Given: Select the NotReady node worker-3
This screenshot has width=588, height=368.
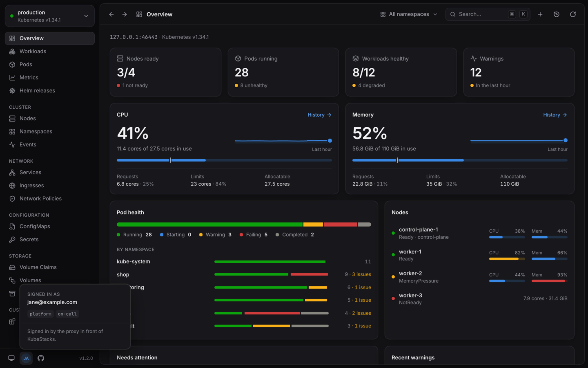Looking at the screenshot, I should coord(479,299).
